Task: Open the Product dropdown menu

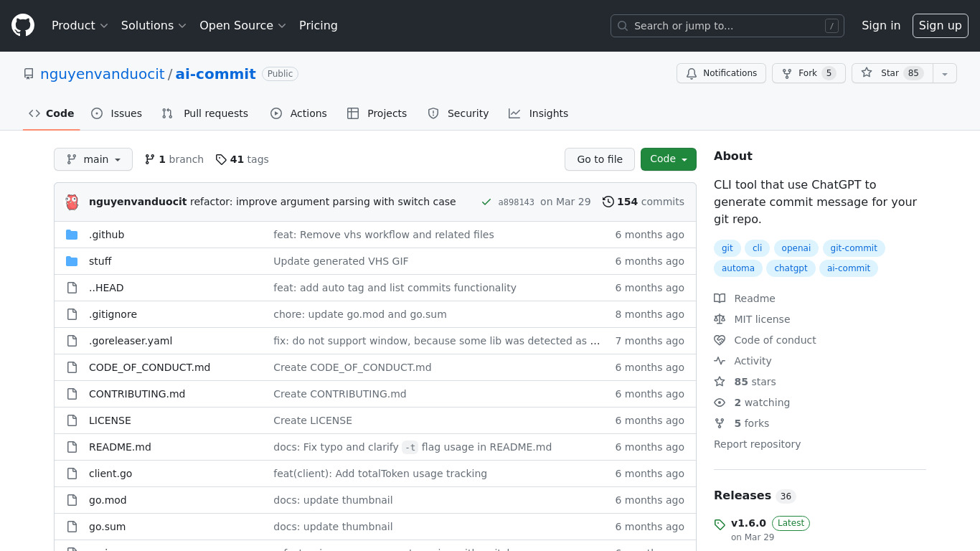Action: coord(80,25)
